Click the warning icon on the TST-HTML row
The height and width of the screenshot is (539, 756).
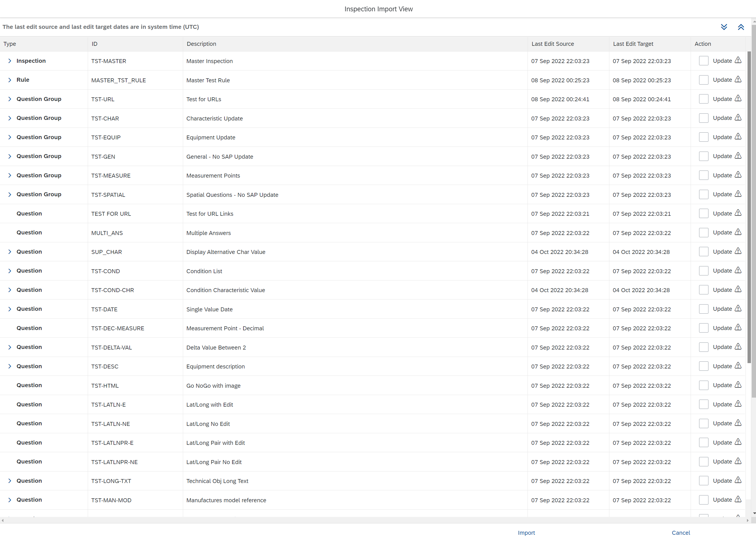click(738, 385)
